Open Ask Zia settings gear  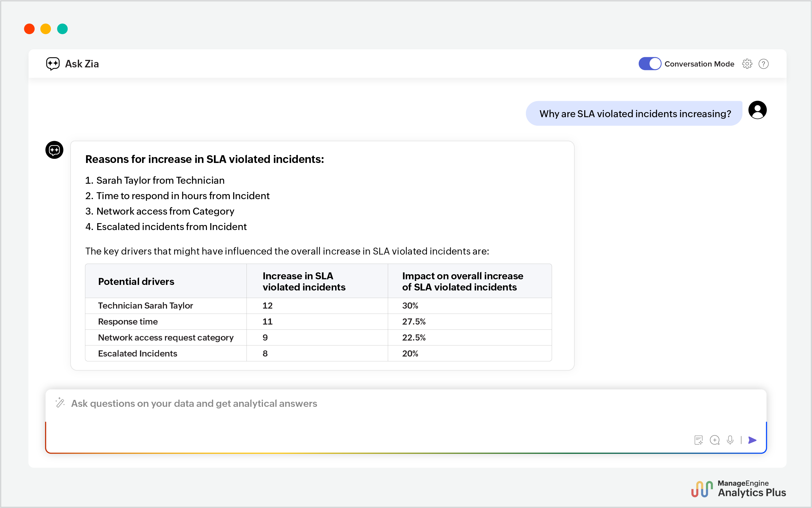click(748, 64)
